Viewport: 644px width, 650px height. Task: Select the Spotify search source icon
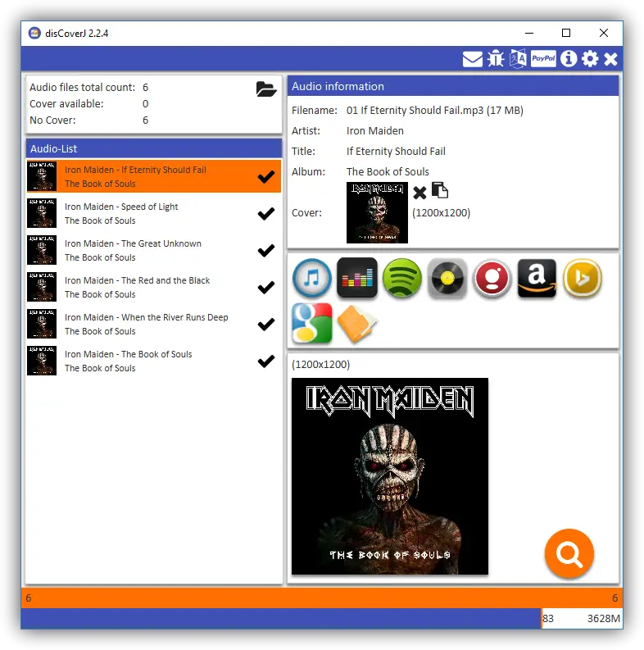[402, 278]
